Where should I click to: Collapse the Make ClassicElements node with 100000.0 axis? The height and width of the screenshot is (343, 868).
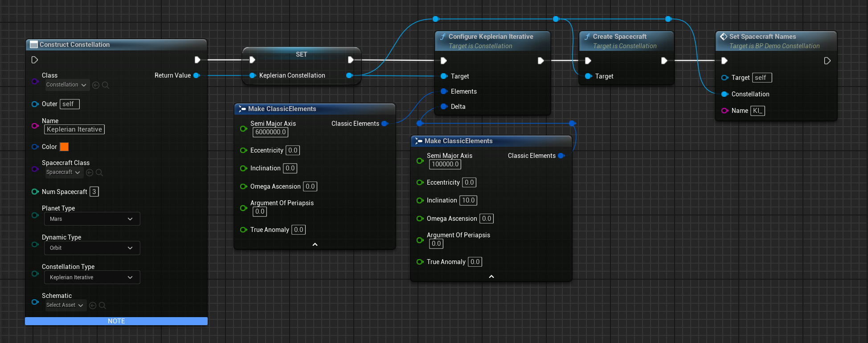[x=491, y=277]
